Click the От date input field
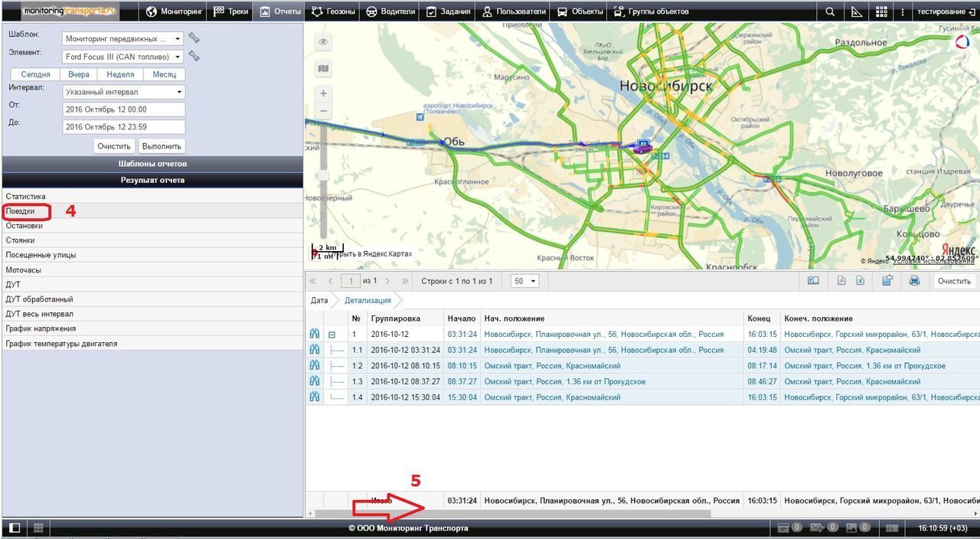Viewport: 980px width, 539px height. [124, 109]
